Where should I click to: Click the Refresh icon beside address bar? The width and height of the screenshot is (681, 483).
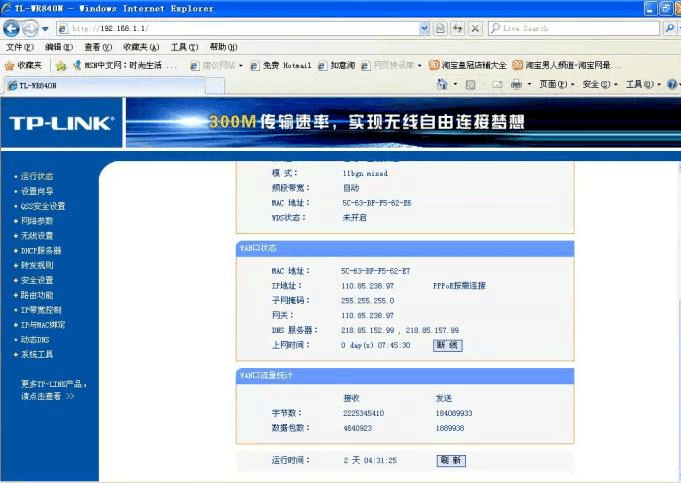457,29
